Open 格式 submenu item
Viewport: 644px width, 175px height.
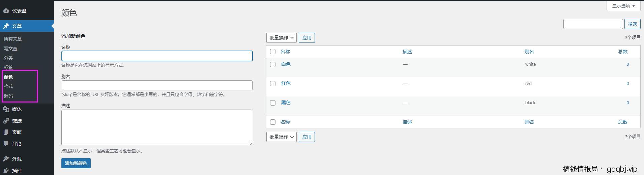[8, 86]
